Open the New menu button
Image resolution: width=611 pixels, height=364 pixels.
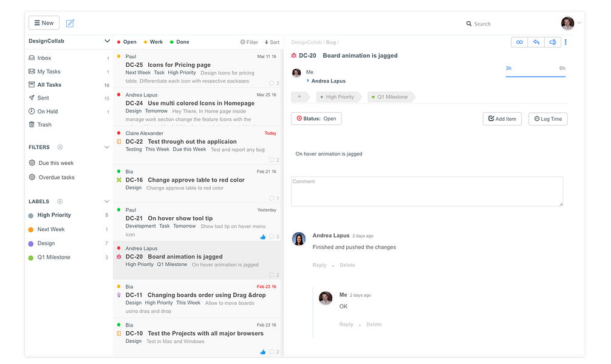pyautogui.click(x=44, y=23)
